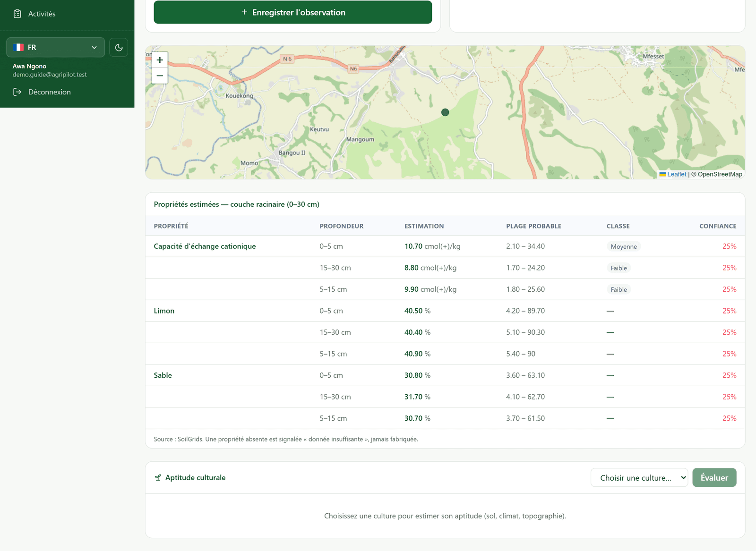
Task: Click the 2.10 – 34.40 range value
Action: [x=525, y=246]
